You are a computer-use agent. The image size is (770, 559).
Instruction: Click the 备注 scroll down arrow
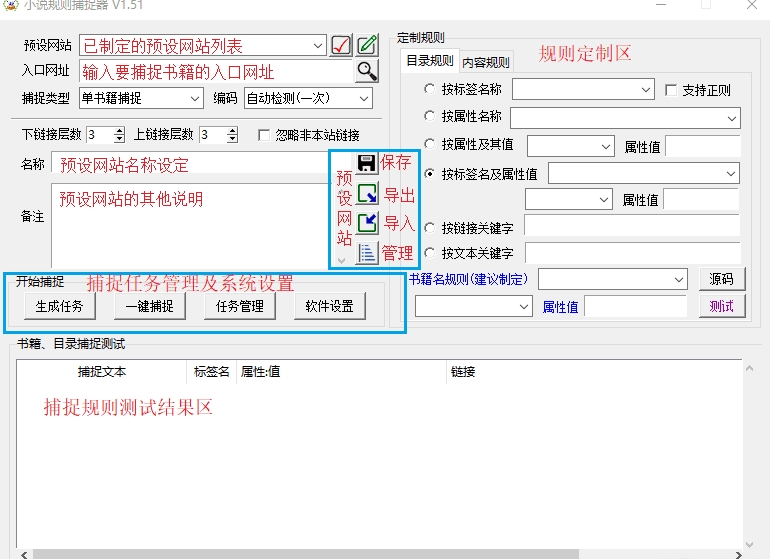(x=341, y=261)
